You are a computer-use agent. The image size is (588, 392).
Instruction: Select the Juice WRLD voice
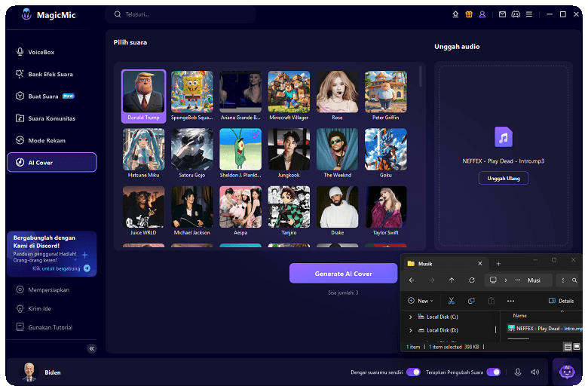[144, 211]
